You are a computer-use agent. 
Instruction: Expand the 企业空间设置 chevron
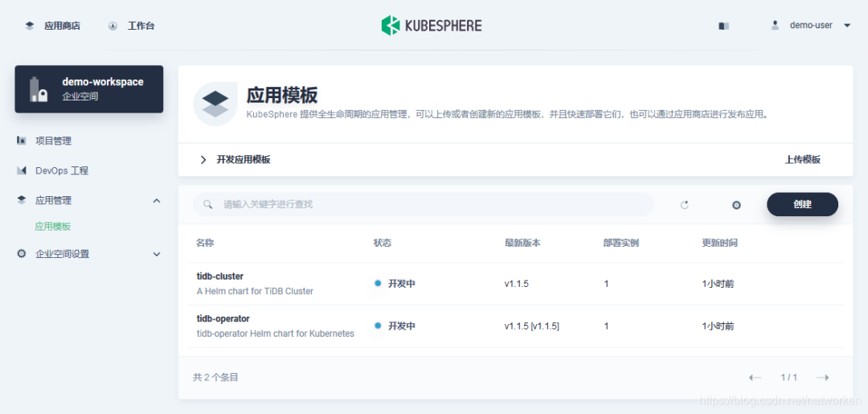point(157,255)
